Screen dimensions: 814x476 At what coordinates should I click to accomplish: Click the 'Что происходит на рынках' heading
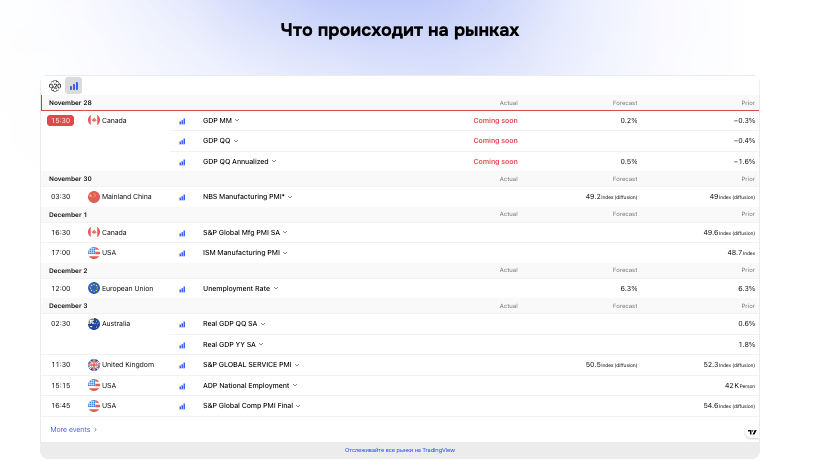(400, 30)
